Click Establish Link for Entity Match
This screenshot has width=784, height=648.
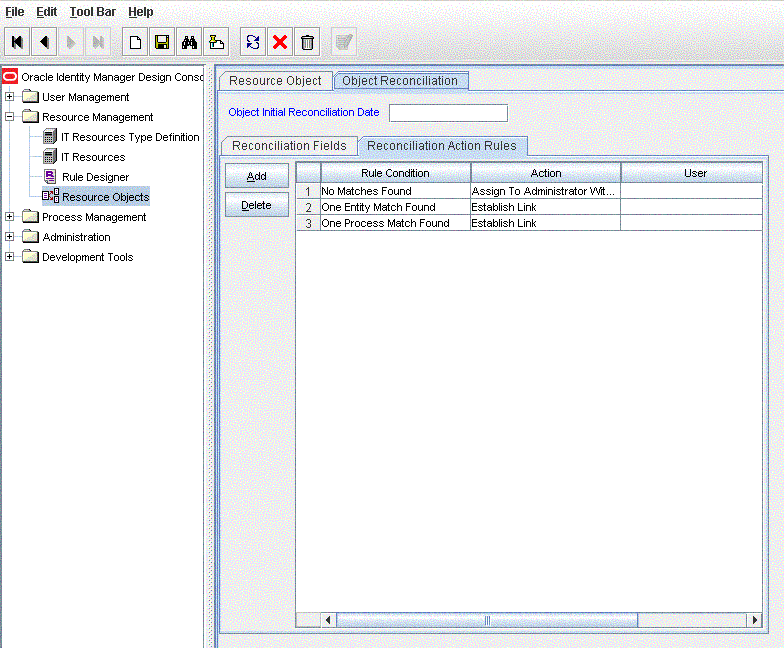546,207
